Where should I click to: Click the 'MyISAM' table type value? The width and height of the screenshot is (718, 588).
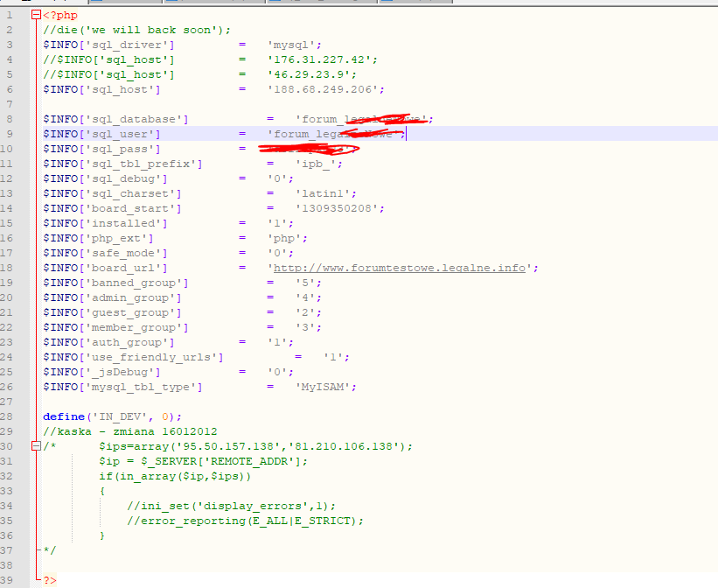[325, 387]
